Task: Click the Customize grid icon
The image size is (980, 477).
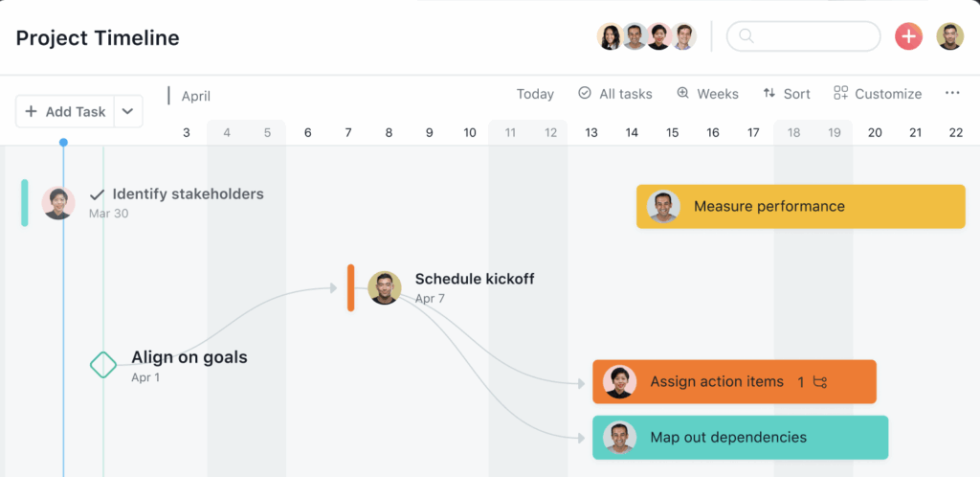Action: (840, 93)
